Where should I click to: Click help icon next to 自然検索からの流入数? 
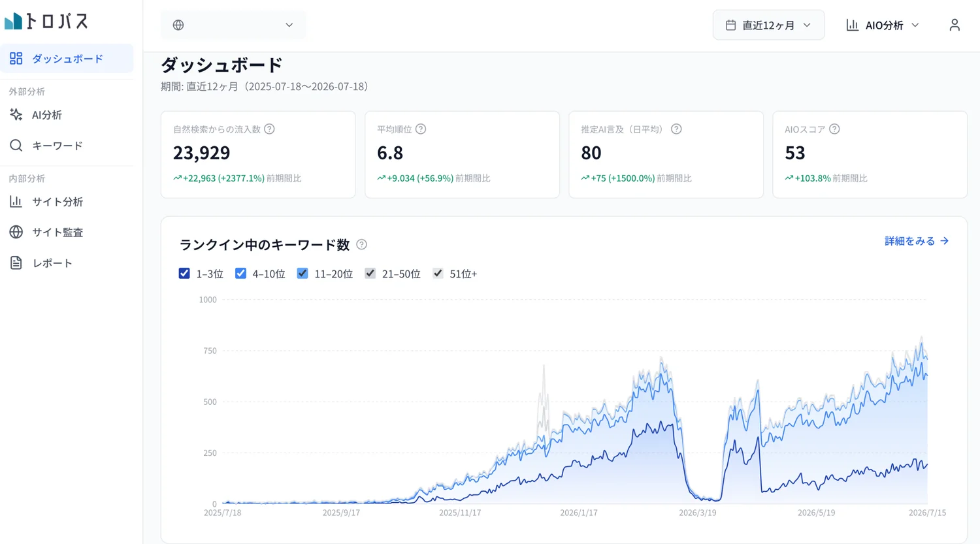pyautogui.click(x=269, y=129)
